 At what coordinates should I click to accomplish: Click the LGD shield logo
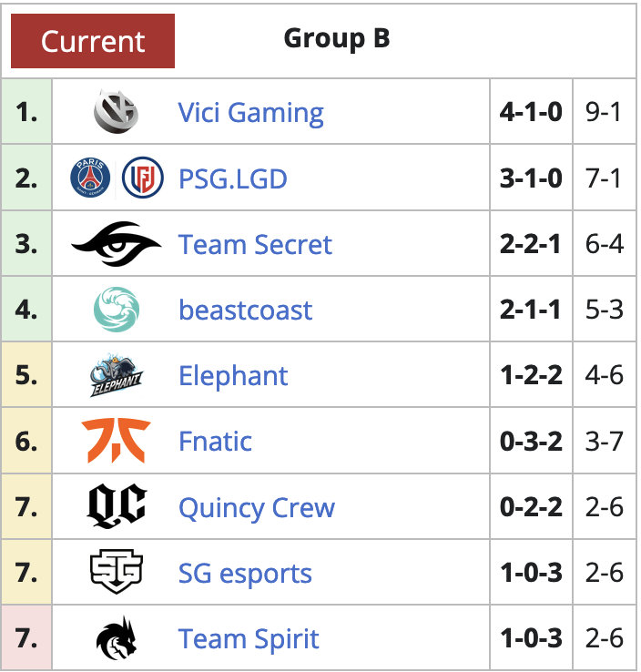point(143,178)
